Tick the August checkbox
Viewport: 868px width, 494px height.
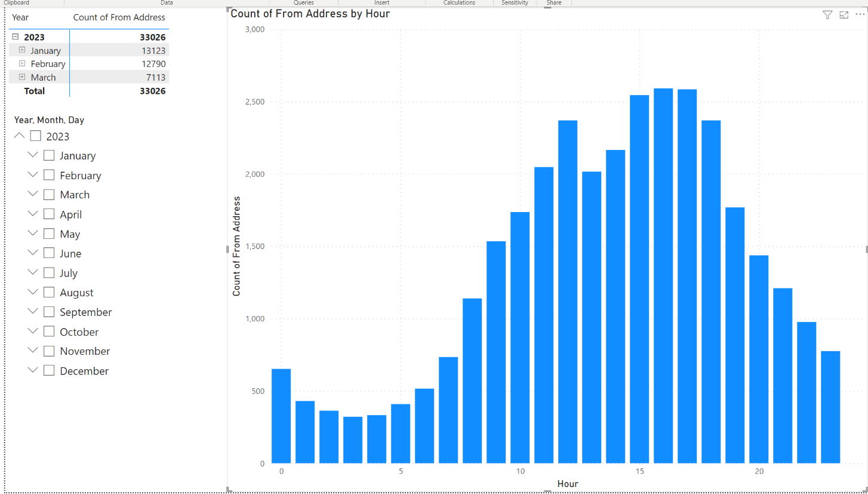49,292
